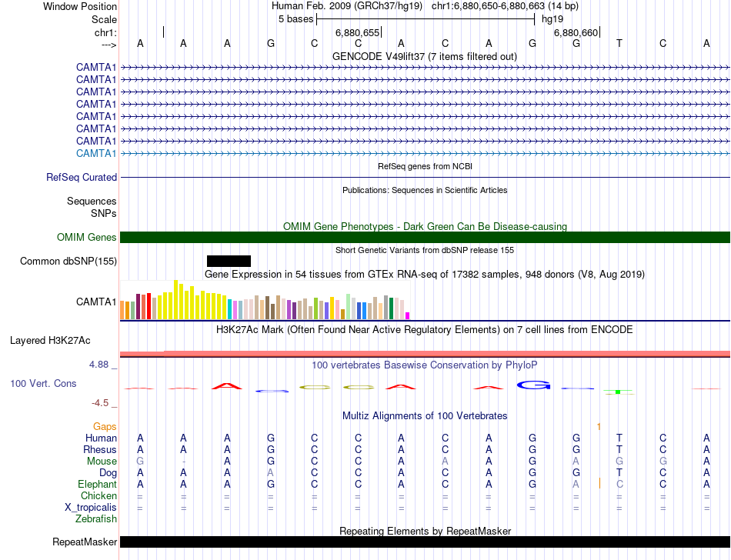Open the RefSeq Curated track label
The height and width of the screenshot is (560, 731).
[x=82, y=178]
